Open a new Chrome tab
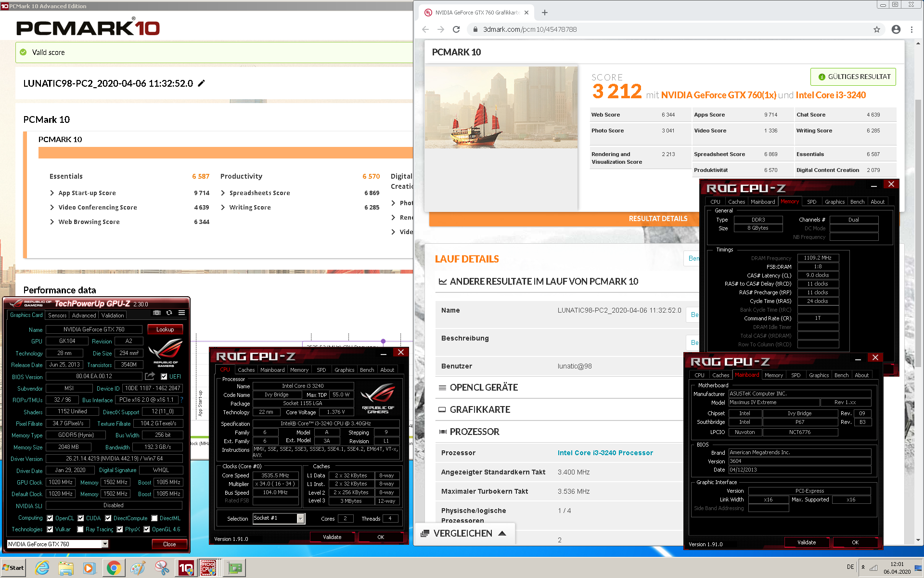This screenshot has height=578, width=924. 545,13
